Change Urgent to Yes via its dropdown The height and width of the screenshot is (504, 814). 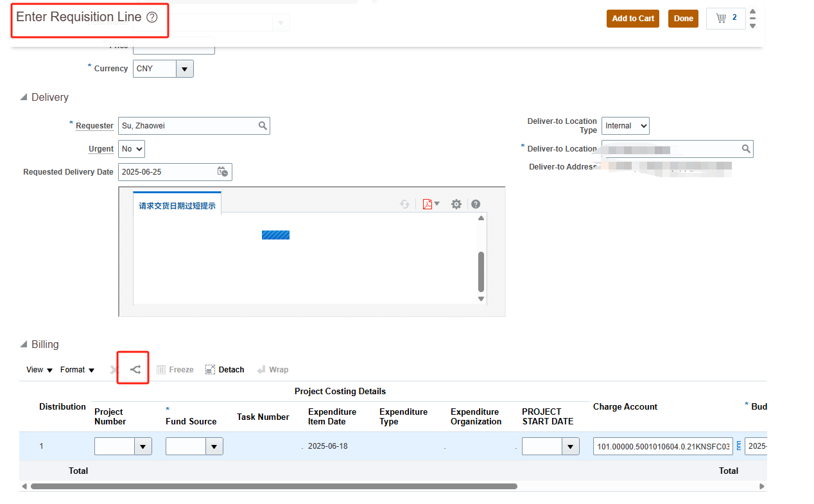[x=137, y=148]
